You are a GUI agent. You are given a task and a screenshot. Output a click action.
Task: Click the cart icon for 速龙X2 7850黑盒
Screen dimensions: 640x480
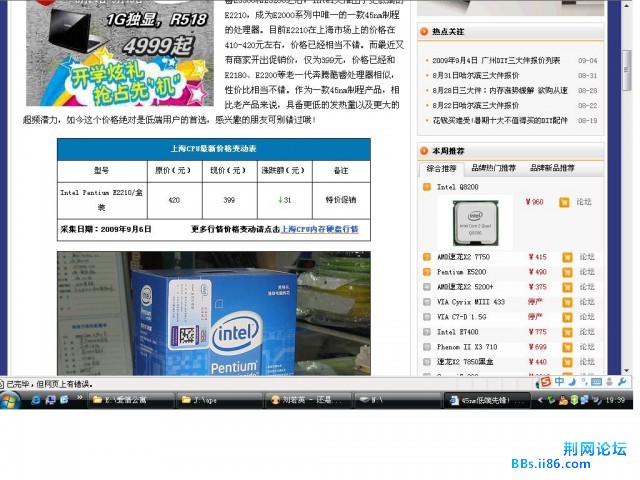click(567, 362)
